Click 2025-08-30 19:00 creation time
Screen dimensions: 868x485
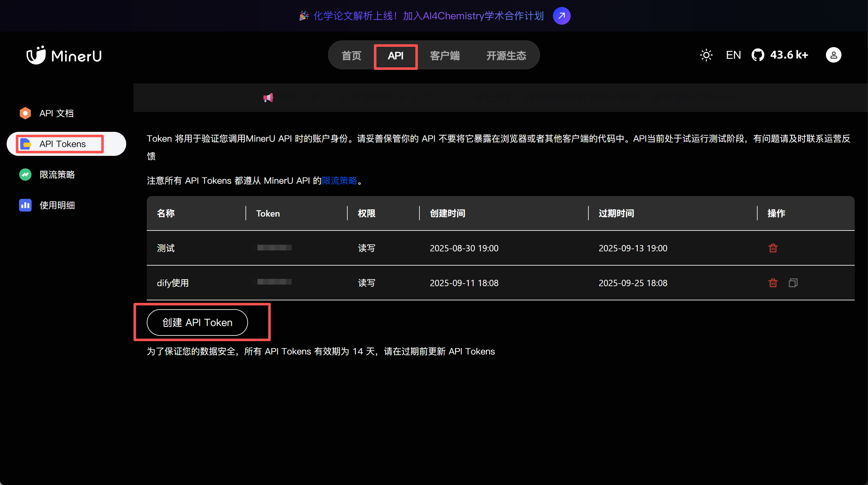point(464,248)
